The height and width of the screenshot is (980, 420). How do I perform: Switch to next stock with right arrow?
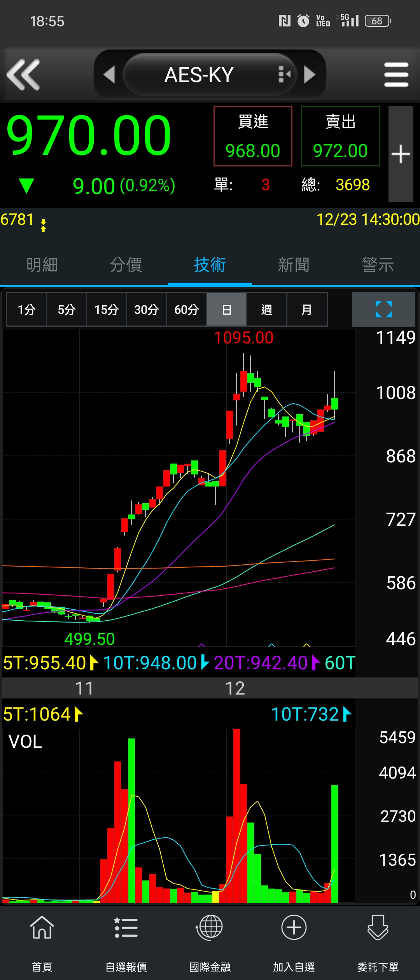[310, 75]
